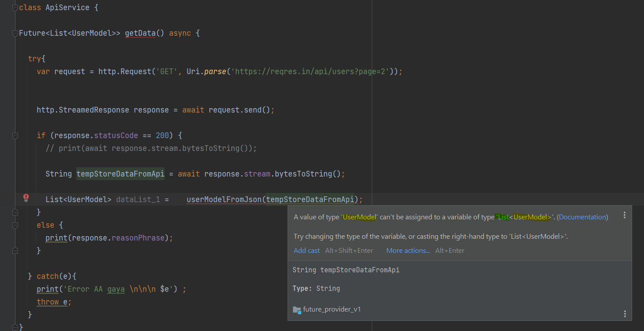644x331 pixels.
Task: Collapse the fold marker beside class ApiService
Action: [15, 8]
